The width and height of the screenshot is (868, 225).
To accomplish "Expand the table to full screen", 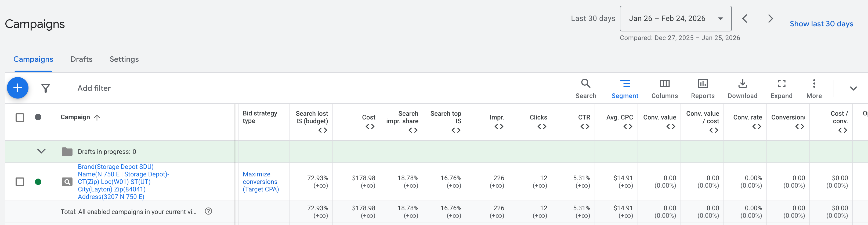I will point(781,89).
